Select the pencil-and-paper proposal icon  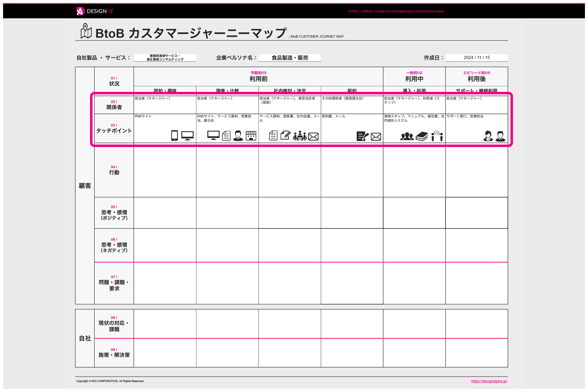285,135
